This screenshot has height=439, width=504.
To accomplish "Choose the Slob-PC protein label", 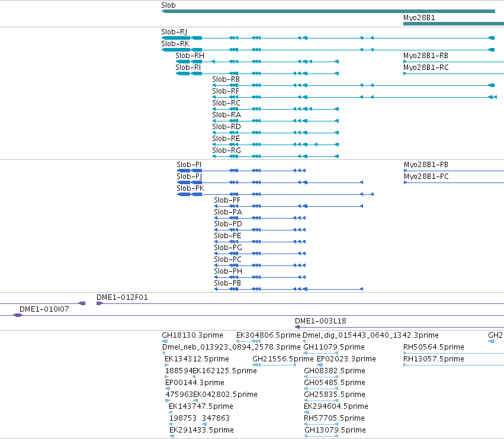I will (228, 259).
